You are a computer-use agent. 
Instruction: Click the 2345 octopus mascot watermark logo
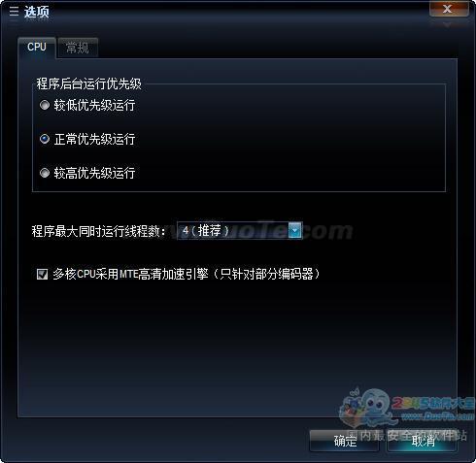point(369,407)
